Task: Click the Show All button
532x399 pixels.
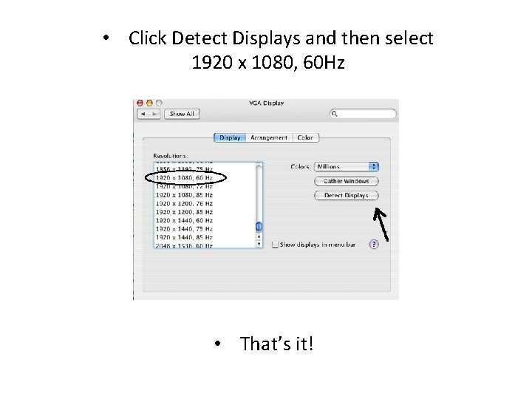Action: (x=182, y=114)
